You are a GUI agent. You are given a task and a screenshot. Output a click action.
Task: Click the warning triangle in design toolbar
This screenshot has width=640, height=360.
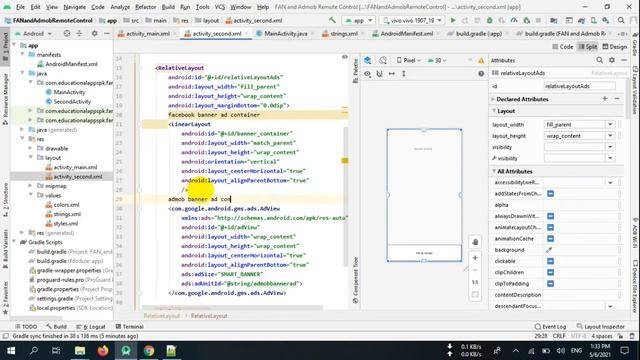[481, 60]
